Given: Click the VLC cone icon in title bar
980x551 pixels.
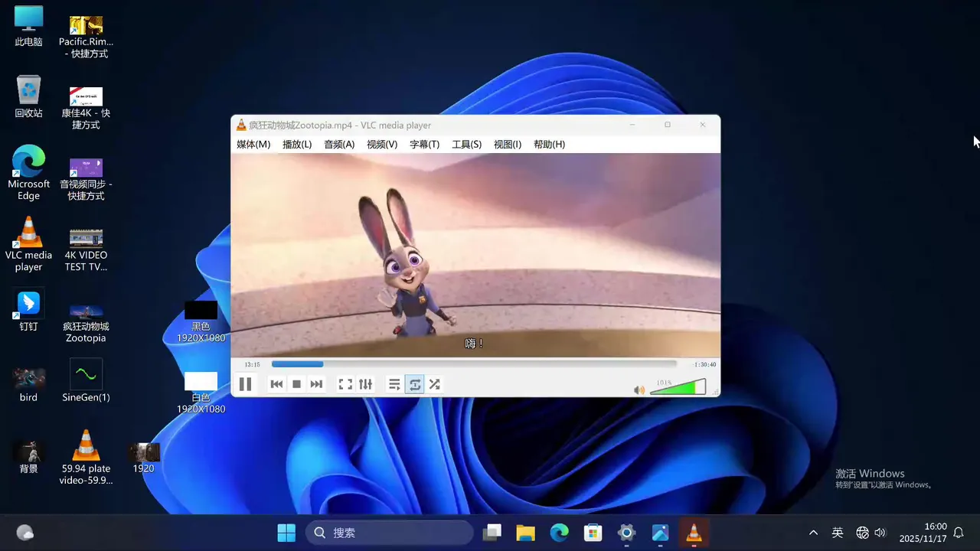Looking at the screenshot, I should [x=241, y=125].
